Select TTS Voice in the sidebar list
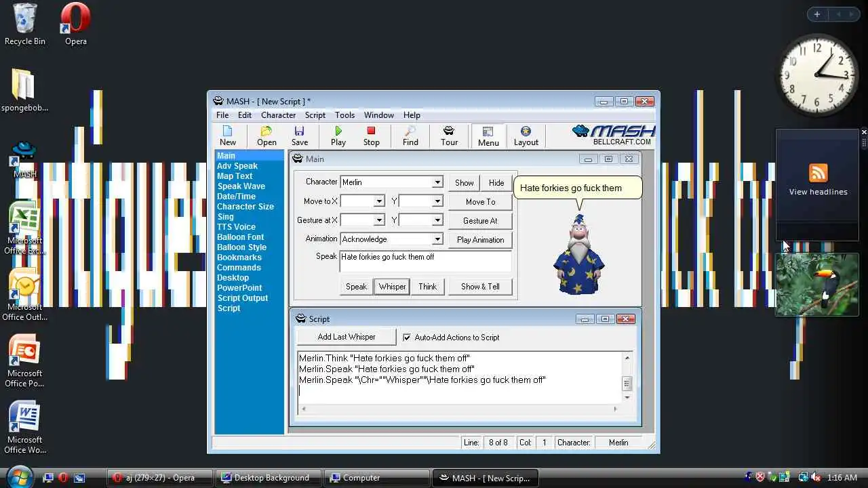Screen dimensions: 868x488 pos(236,227)
